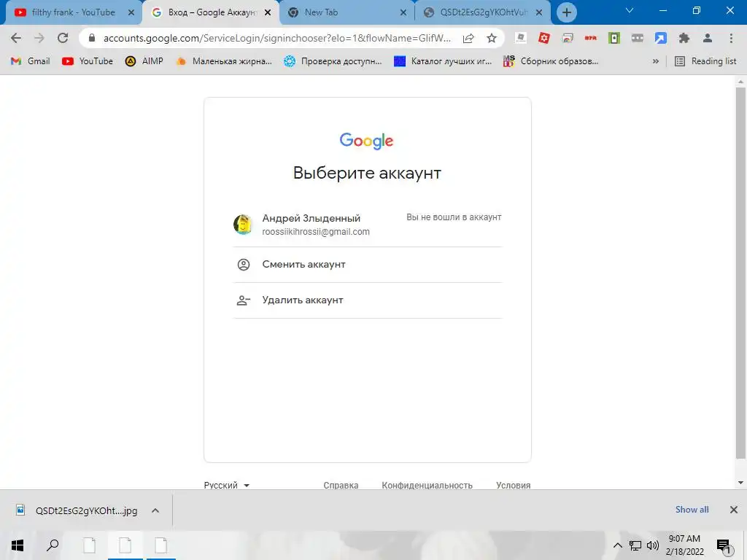Open Windows taskbar search
747x560 pixels.
click(x=53, y=545)
